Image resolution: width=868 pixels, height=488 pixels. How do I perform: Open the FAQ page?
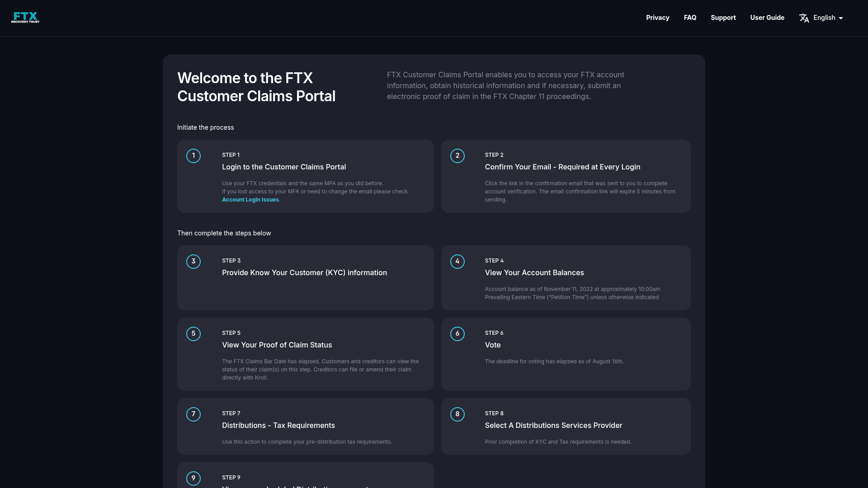690,18
